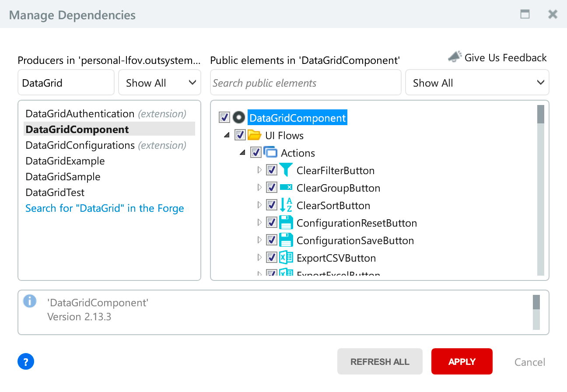Click the blue info icon
The image size is (567, 392).
pos(30,301)
